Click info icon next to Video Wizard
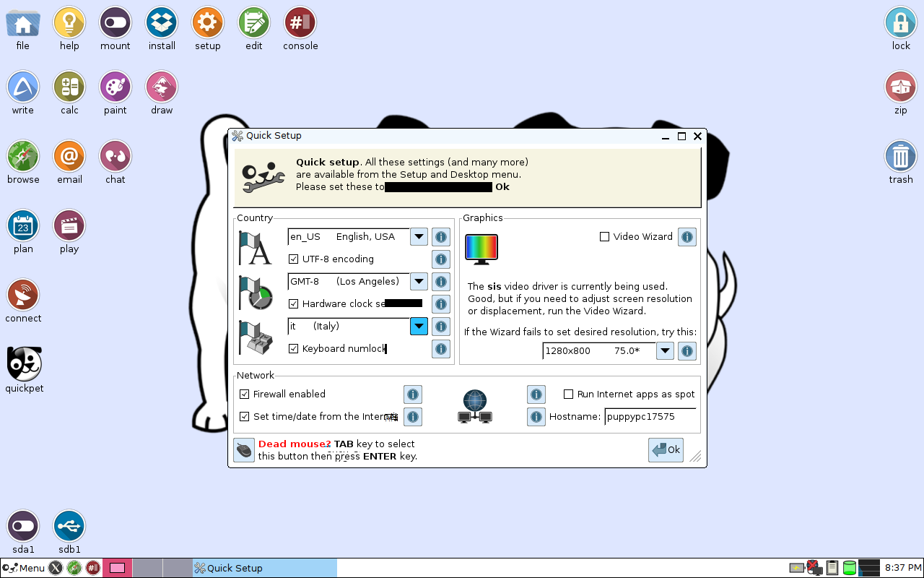924x578 pixels. [x=687, y=237]
